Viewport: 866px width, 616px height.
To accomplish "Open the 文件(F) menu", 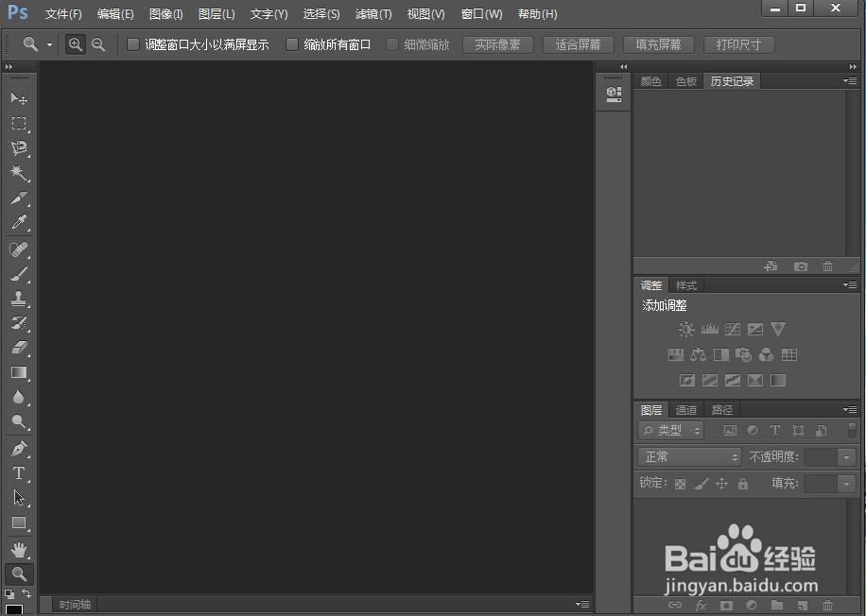I will (63, 14).
